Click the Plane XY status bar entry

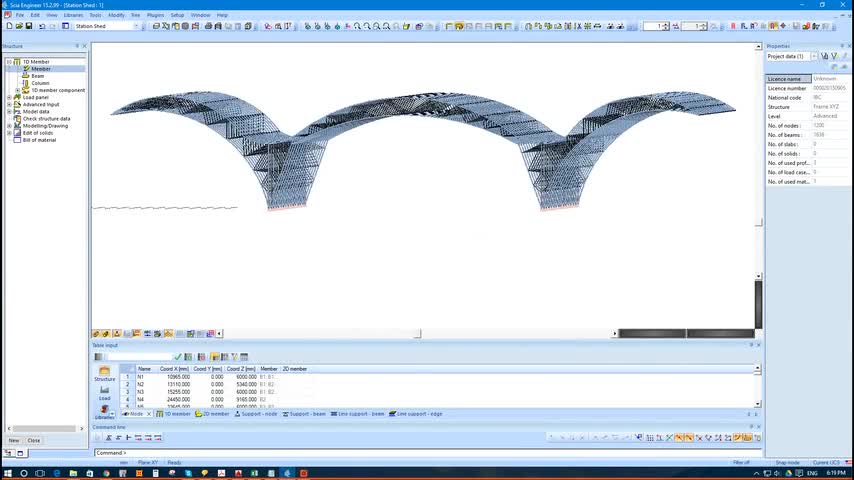click(148, 463)
